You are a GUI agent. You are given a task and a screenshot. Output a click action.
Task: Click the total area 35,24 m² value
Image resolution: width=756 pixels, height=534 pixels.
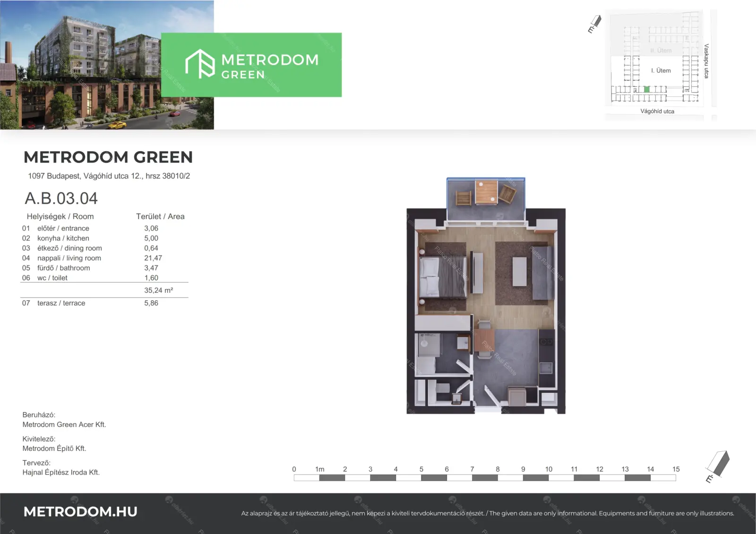(x=159, y=290)
